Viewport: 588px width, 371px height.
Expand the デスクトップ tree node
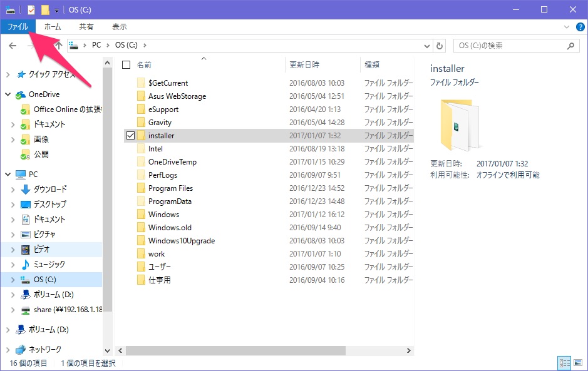(13, 205)
